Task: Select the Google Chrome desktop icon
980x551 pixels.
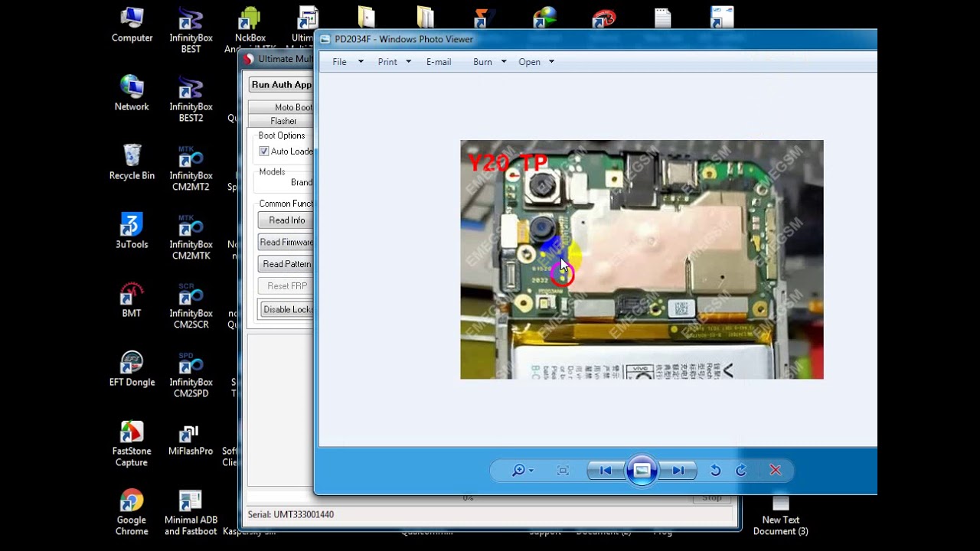Action: (x=132, y=513)
